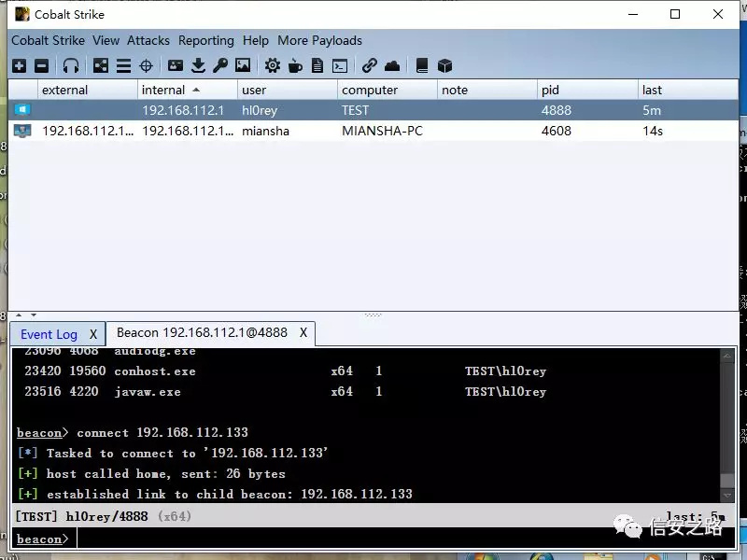Maximize the Cobalt Strike window
This screenshot has height=560, width=747.
pos(675,14)
